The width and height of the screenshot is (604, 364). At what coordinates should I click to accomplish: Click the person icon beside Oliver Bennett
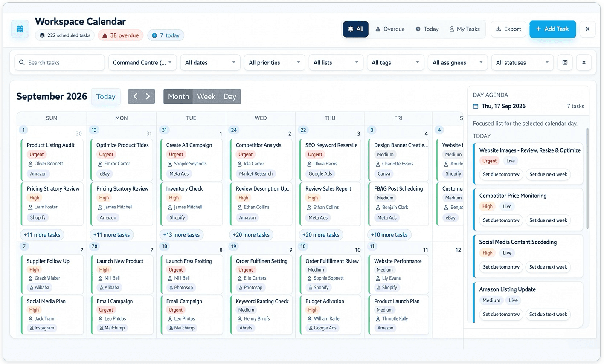pyautogui.click(x=30, y=164)
